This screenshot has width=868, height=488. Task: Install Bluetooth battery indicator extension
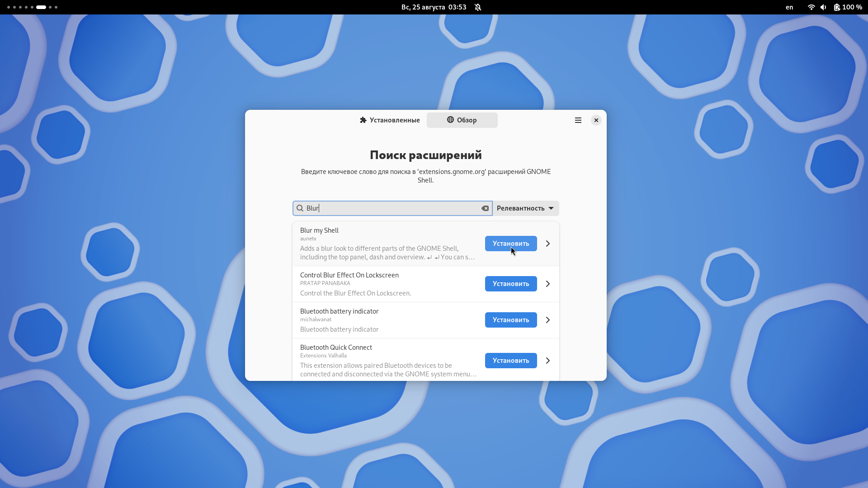coord(511,320)
